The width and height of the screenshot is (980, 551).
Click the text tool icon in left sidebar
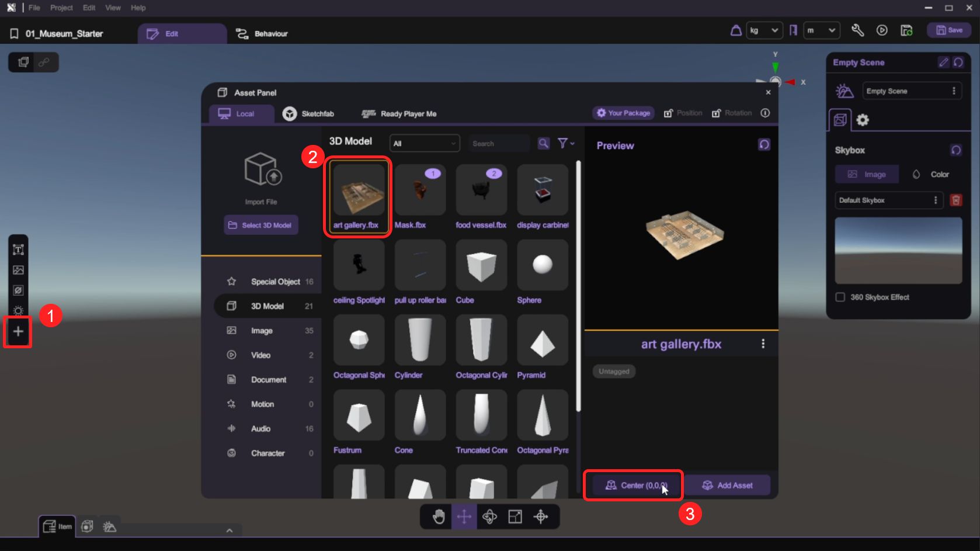pyautogui.click(x=18, y=249)
